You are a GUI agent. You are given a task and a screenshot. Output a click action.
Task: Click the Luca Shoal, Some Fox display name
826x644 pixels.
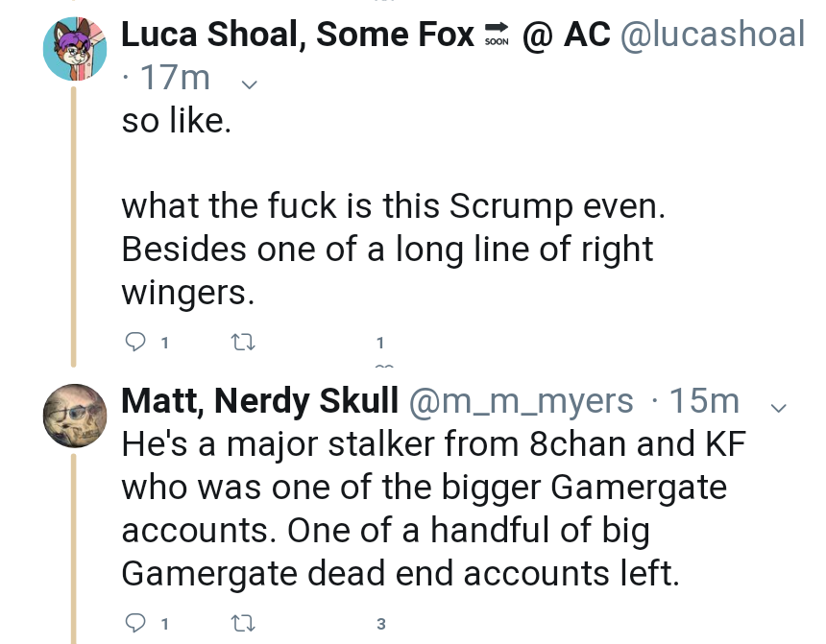click(x=298, y=35)
